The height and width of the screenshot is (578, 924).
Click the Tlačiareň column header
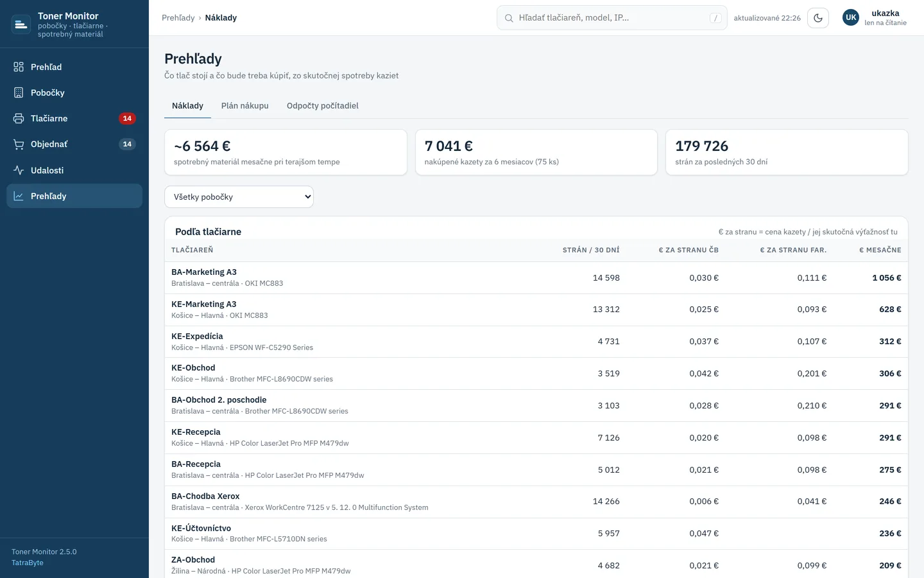193,250
